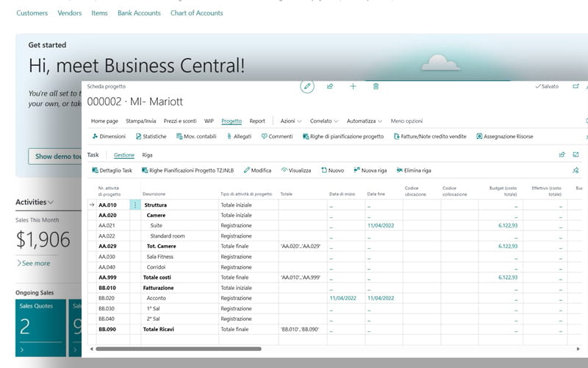
Task: Open the Chart of Accounts link
Action: point(196,13)
